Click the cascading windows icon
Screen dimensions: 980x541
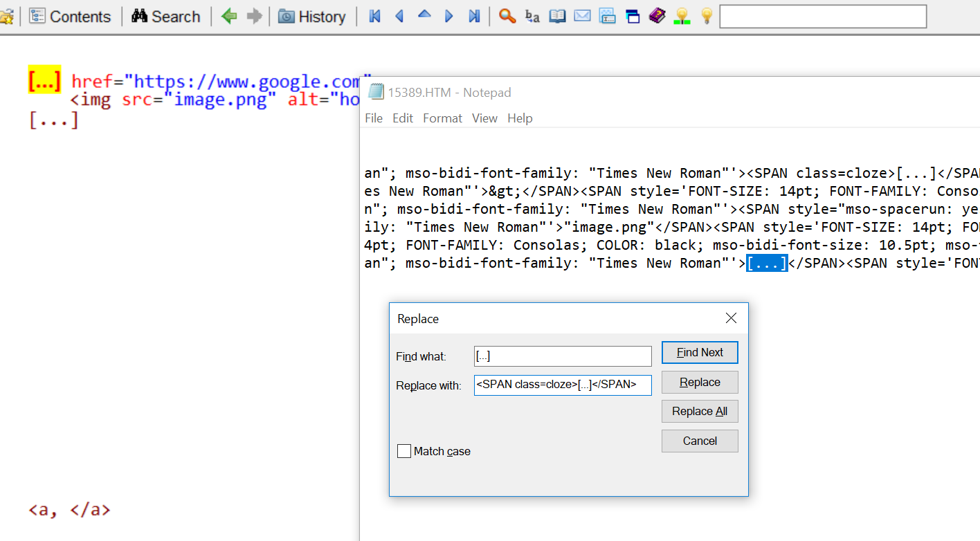(x=633, y=17)
